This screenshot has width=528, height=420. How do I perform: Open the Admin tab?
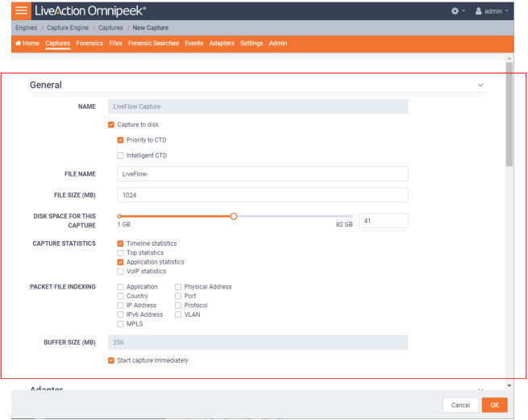point(278,43)
